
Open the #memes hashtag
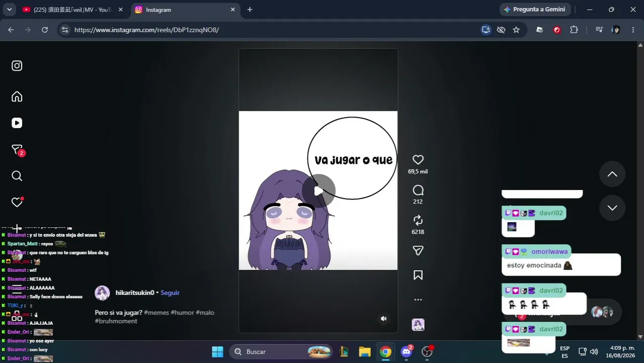156,313
